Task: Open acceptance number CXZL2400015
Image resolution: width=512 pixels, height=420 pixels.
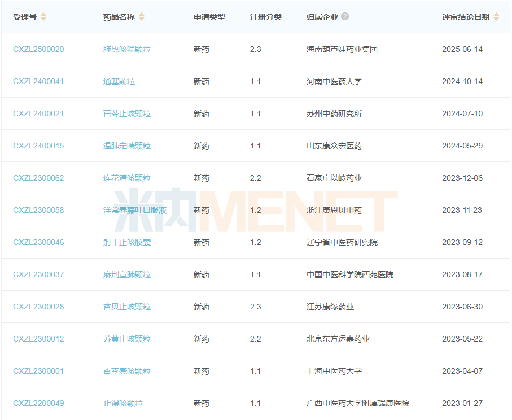Action: click(x=38, y=146)
